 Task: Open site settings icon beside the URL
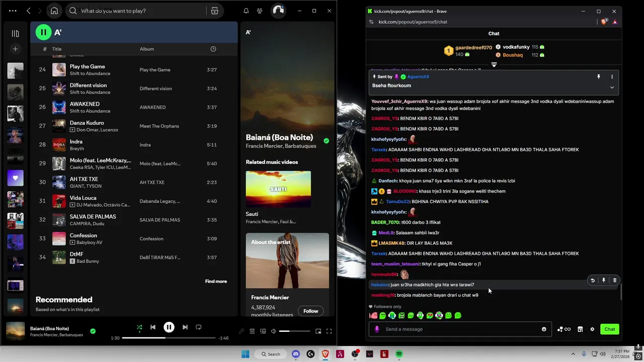371,22
